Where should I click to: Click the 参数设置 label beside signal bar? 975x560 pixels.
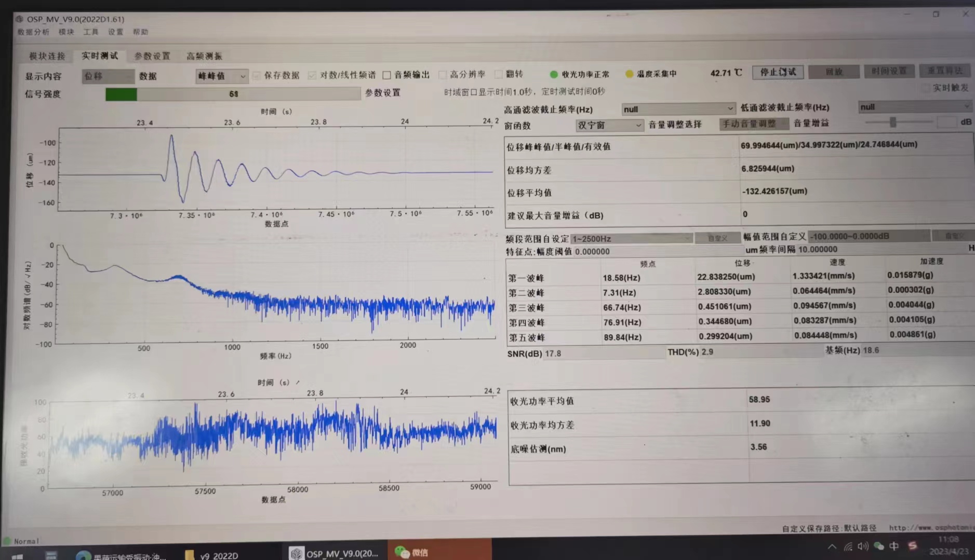[383, 93]
